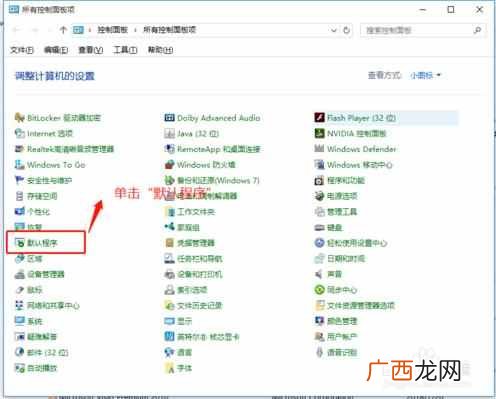Open 个性化 item
The image size is (496, 399).
32,212
